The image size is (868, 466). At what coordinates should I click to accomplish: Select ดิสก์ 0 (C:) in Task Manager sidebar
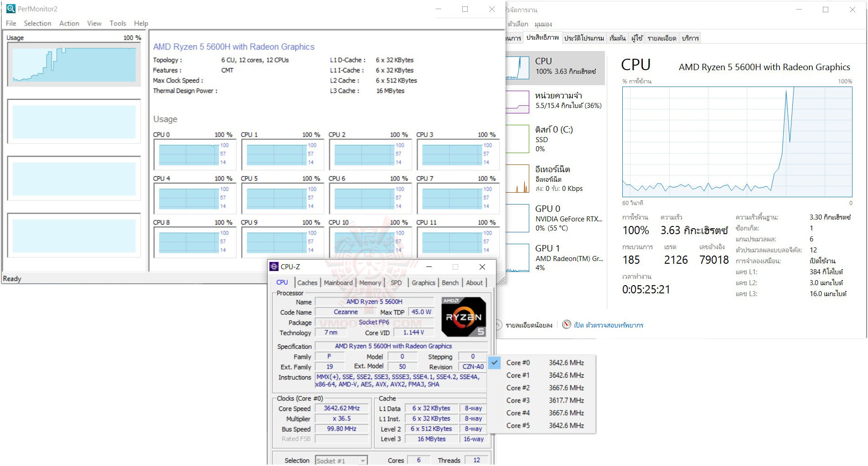click(x=555, y=139)
